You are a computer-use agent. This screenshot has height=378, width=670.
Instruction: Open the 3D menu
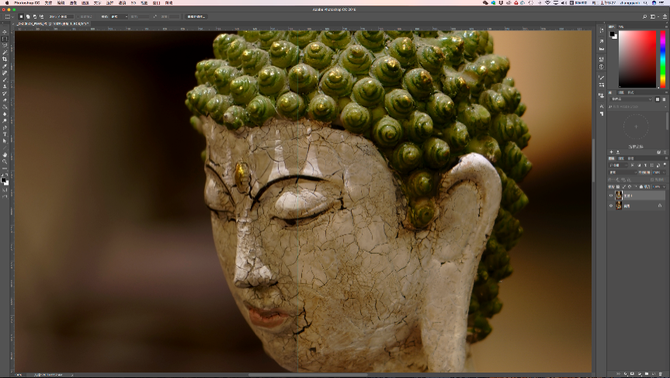133,3
